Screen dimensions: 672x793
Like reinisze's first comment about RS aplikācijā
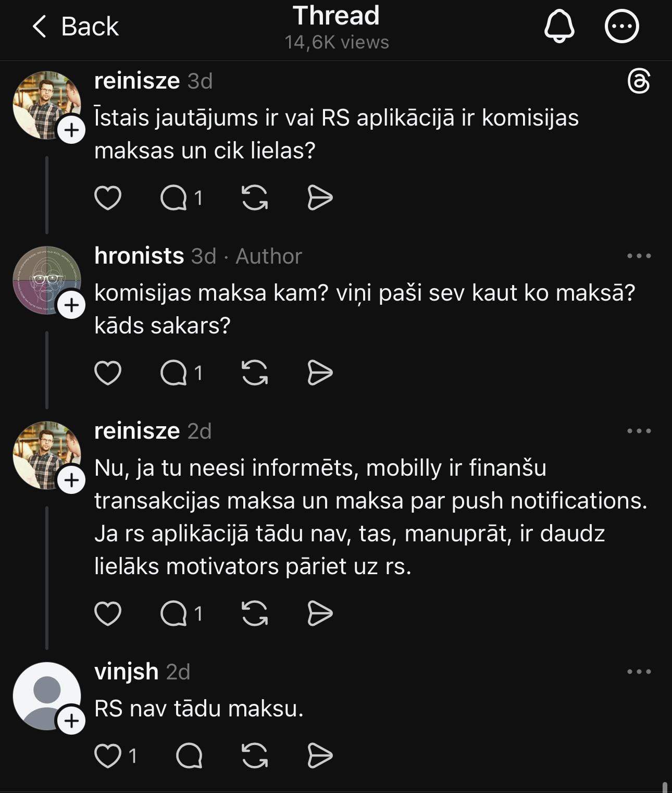108,198
